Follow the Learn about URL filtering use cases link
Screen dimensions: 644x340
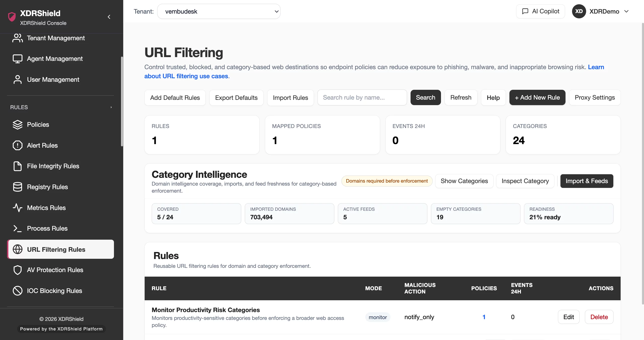pos(186,76)
